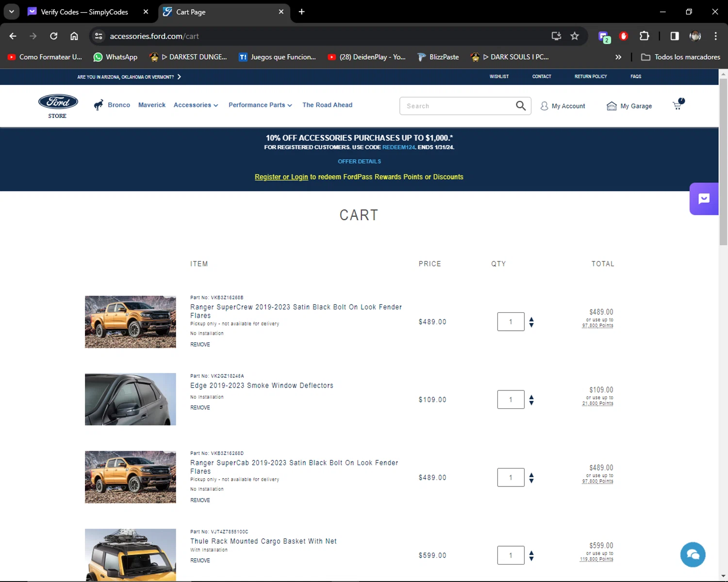
Task: Open the tab search dropdown arrow
Action: [x=12, y=12]
